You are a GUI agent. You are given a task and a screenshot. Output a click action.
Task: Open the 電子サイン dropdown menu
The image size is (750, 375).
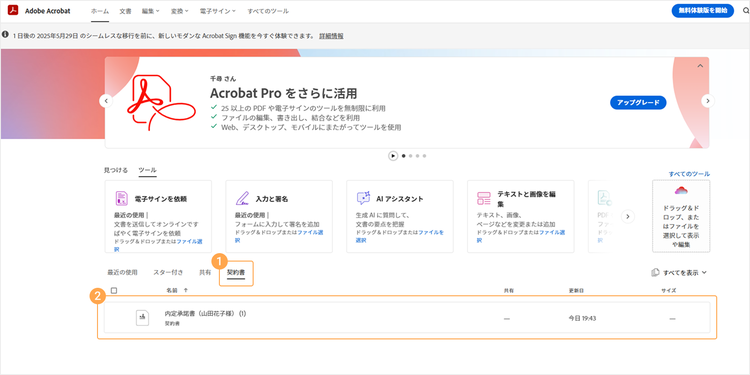[218, 11]
